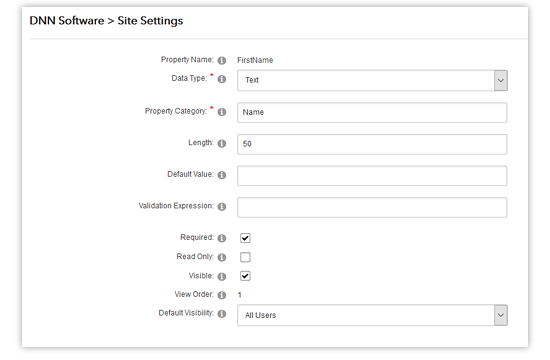Click the Length label

(201, 143)
